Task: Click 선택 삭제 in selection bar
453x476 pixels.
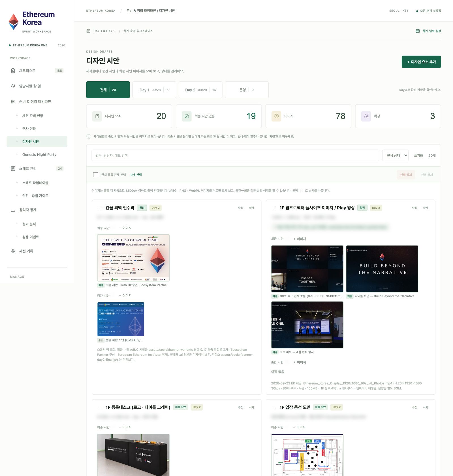Action: pyautogui.click(x=406, y=175)
